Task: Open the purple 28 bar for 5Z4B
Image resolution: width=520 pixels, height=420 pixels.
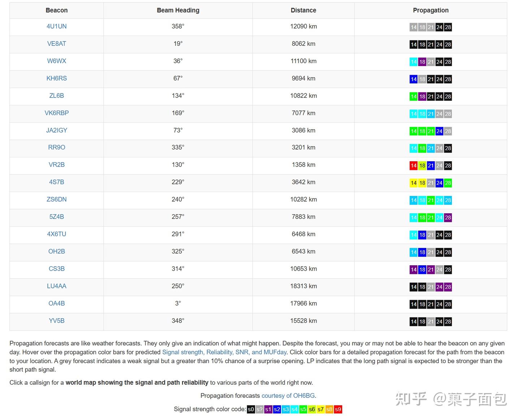Action: 448,218
